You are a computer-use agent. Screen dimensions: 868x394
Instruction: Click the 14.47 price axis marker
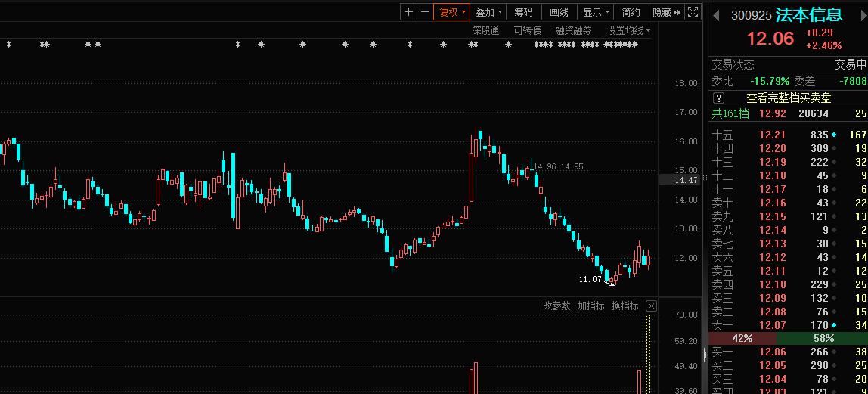pos(679,180)
